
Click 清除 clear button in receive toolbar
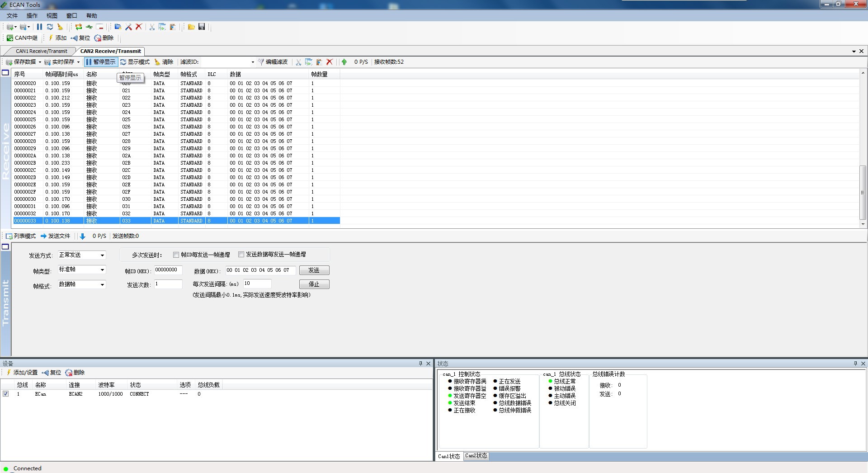pyautogui.click(x=164, y=62)
